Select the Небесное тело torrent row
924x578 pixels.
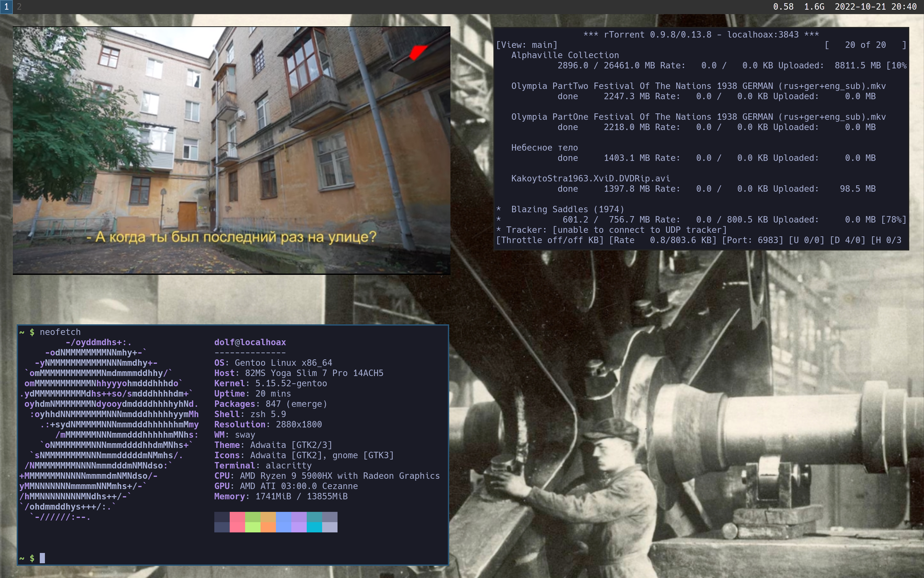544,148
